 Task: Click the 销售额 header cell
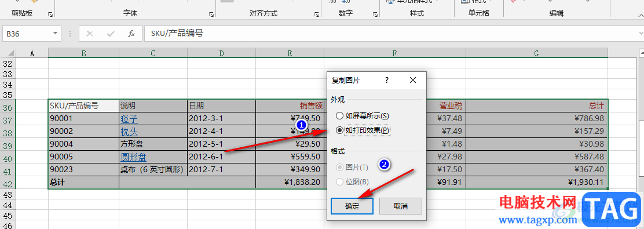(x=290, y=106)
